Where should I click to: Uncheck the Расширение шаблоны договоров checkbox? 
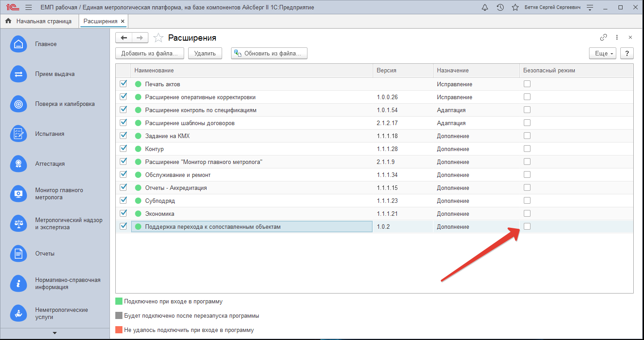click(x=123, y=122)
